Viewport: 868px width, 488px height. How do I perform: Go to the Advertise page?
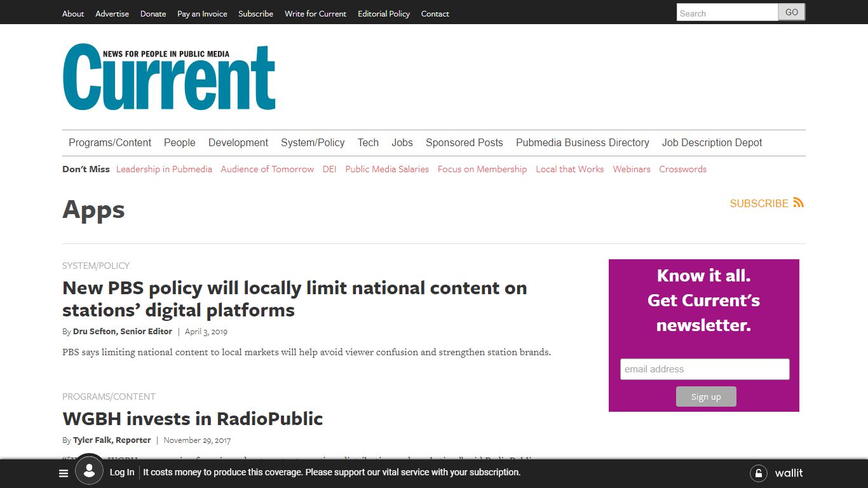(112, 13)
